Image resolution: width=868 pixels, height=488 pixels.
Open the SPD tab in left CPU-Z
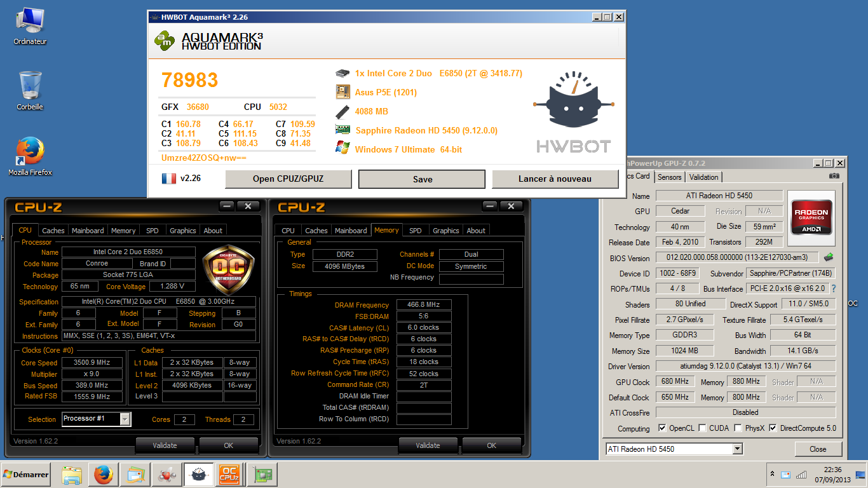tap(153, 231)
